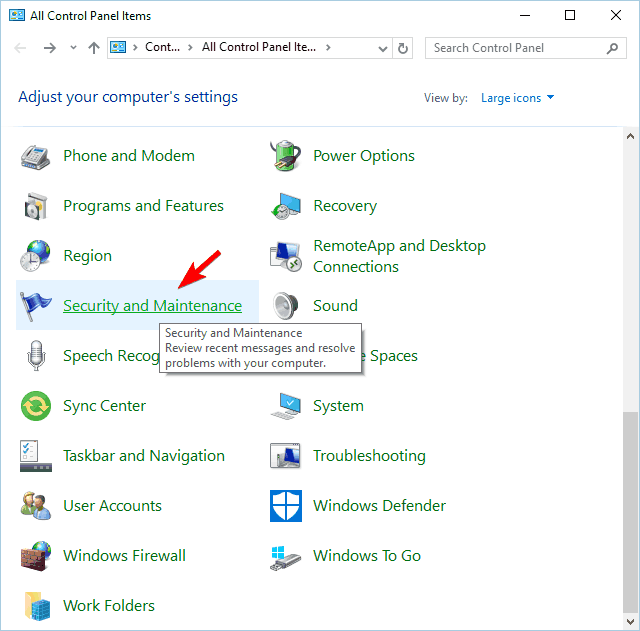Click the Sound speaker icon

(x=285, y=306)
